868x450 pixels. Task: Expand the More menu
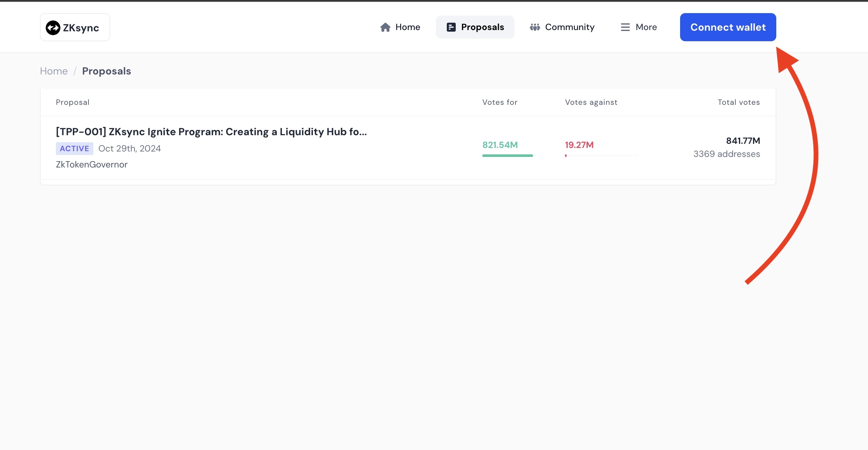point(639,27)
